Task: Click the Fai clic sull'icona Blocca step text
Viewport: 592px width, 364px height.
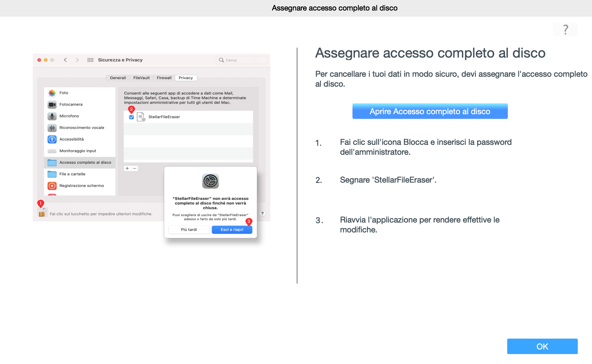Action: [x=426, y=147]
